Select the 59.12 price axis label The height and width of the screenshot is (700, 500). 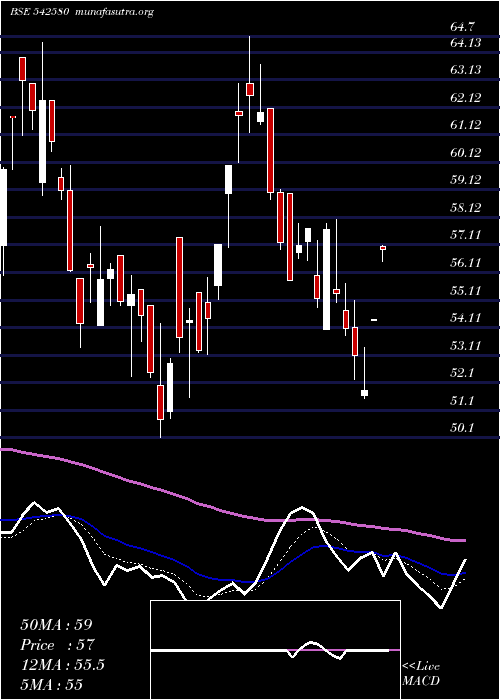(466, 180)
